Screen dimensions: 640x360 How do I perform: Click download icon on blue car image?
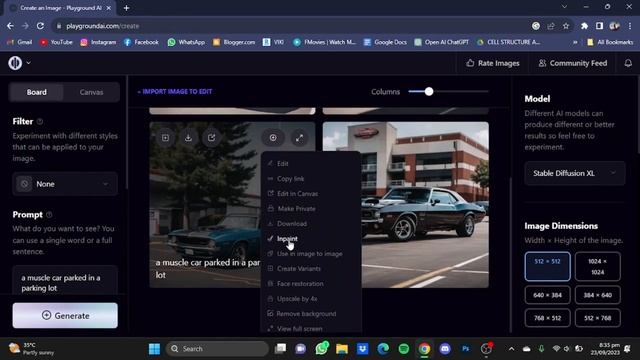[188, 138]
